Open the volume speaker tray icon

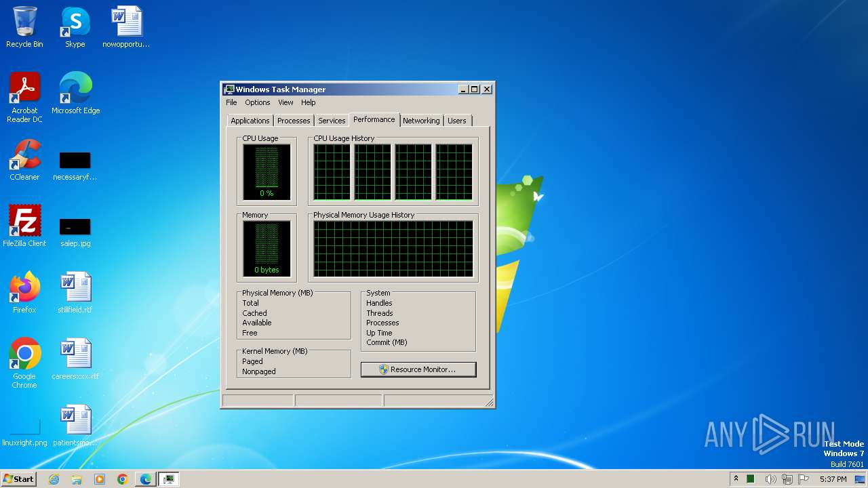point(770,479)
